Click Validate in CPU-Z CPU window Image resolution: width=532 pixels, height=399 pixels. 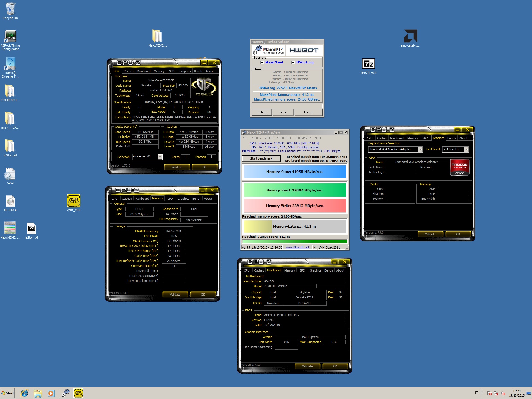point(177,167)
